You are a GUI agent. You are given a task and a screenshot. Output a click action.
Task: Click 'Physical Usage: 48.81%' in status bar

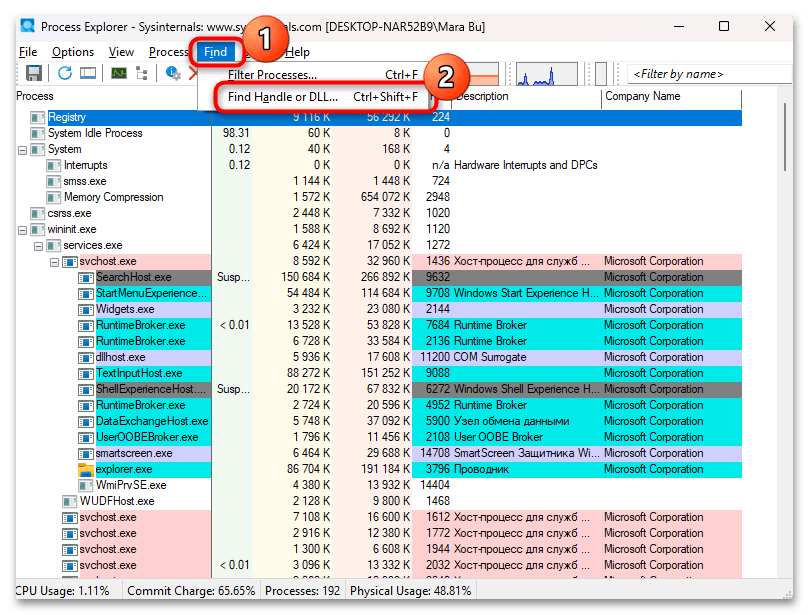point(411,591)
